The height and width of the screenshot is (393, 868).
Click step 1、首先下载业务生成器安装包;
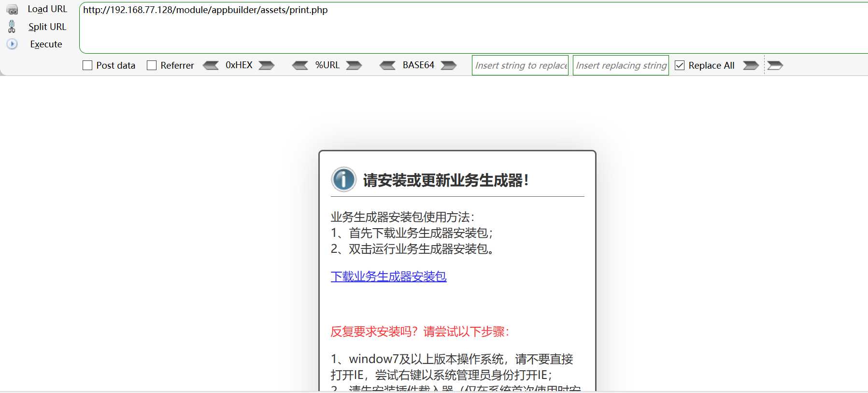[412, 233]
